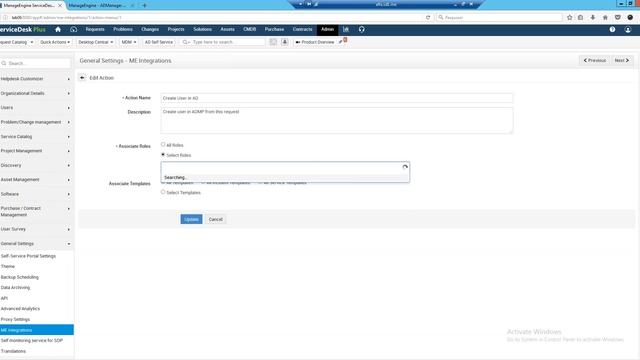Open Backup Scheduling link
640x360 pixels.
[x=20, y=277]
